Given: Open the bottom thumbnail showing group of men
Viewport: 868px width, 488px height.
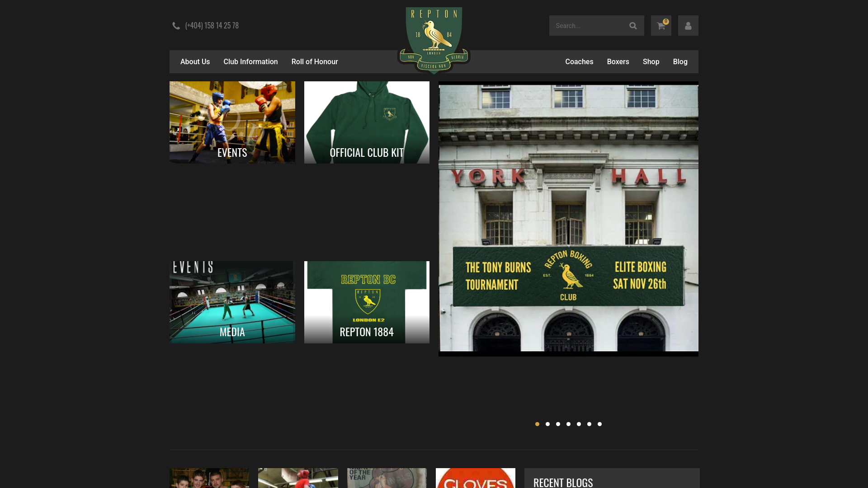Looking at the screenshot, I should coord(209,478).
